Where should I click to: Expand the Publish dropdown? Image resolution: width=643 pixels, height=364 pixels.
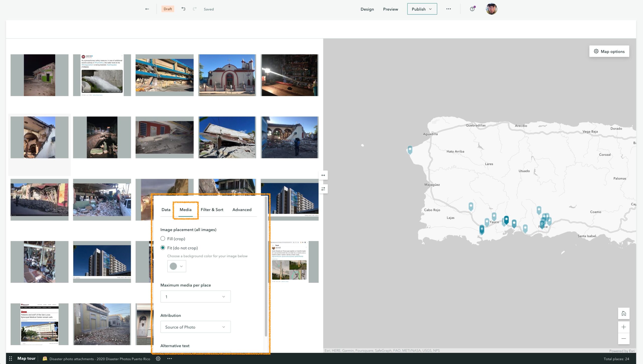(430, 9)
